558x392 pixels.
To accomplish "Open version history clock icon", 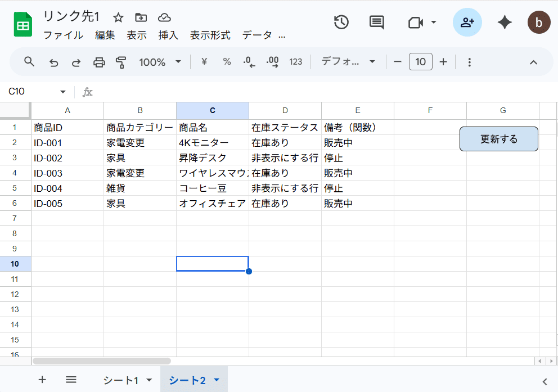I will tap(341, 22).
